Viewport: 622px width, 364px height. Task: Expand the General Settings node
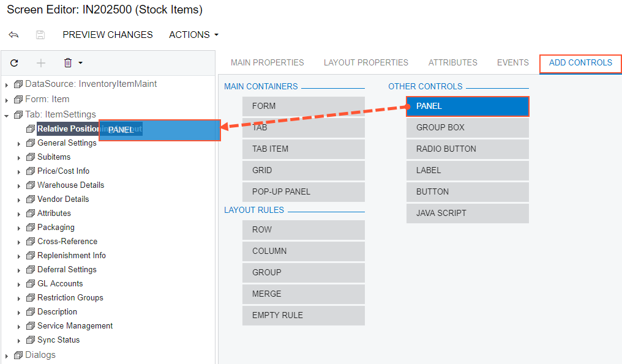[19, 144]
